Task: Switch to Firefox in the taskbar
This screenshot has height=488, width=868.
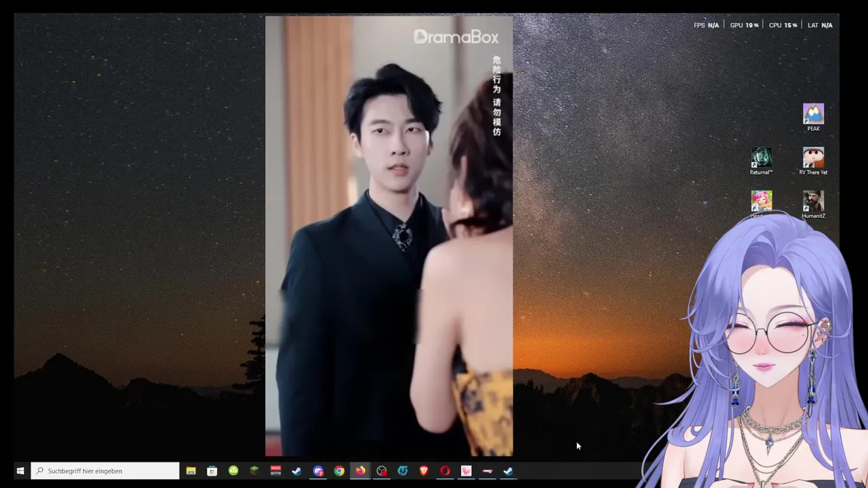Action: pyautogui.click(x=360, y=471)
